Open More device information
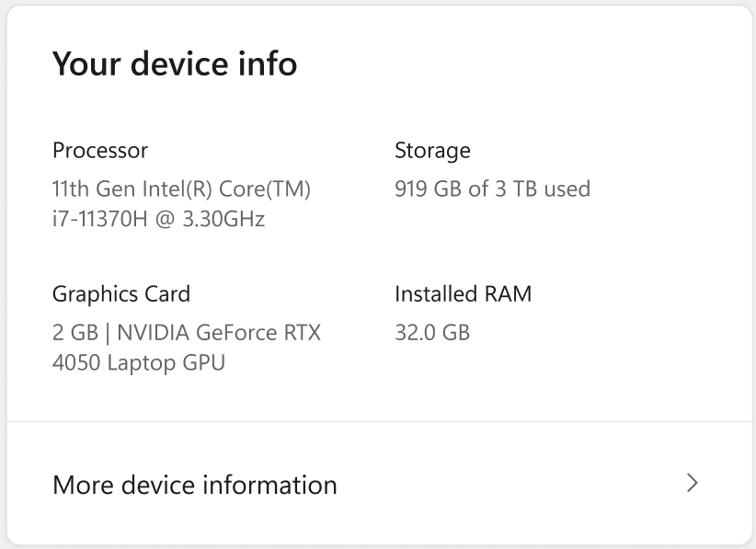The image size is (756, 549). tap(194, 485)
